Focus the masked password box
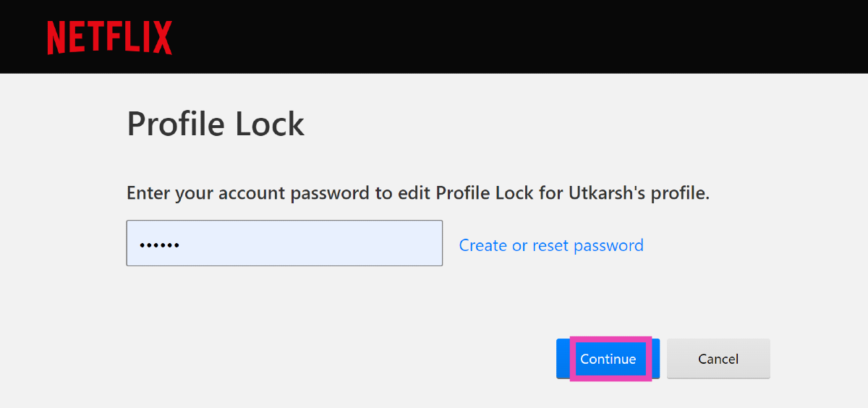Screen dimensions: 868x408 click(x=284, y=243)
